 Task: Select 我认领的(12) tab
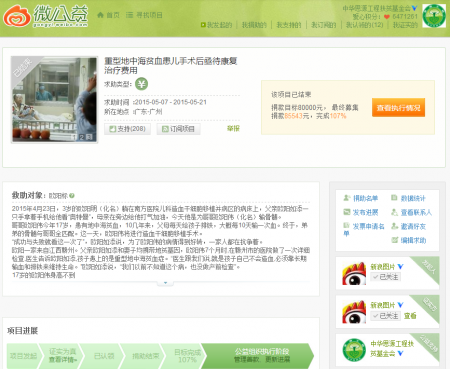click(x=364, y=25)
